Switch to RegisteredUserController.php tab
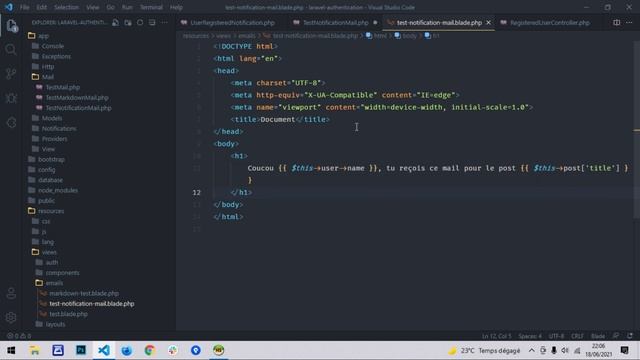This screenshot has width=640, height=360. 549,23
